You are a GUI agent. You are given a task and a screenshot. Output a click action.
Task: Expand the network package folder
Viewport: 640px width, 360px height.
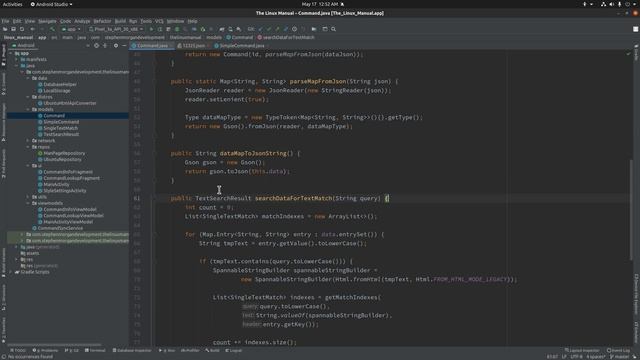pos(29,140)
